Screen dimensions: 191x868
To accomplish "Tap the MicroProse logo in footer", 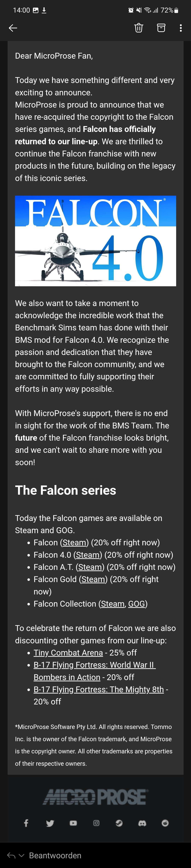I will click(x=95, y=797).
